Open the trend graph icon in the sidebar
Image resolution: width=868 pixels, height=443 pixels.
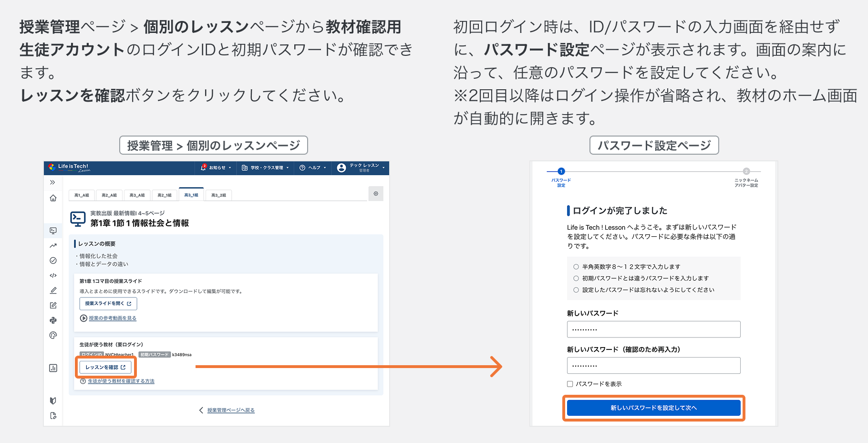pos(53,246)
